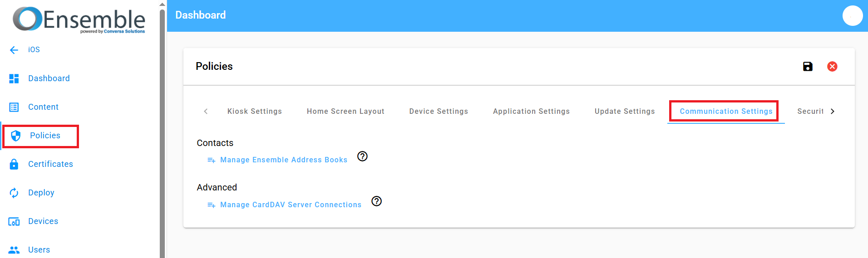Open the Dashboard sidebar icon
Image resolution: width=868 pixels, height=258 pixels.
14,78
